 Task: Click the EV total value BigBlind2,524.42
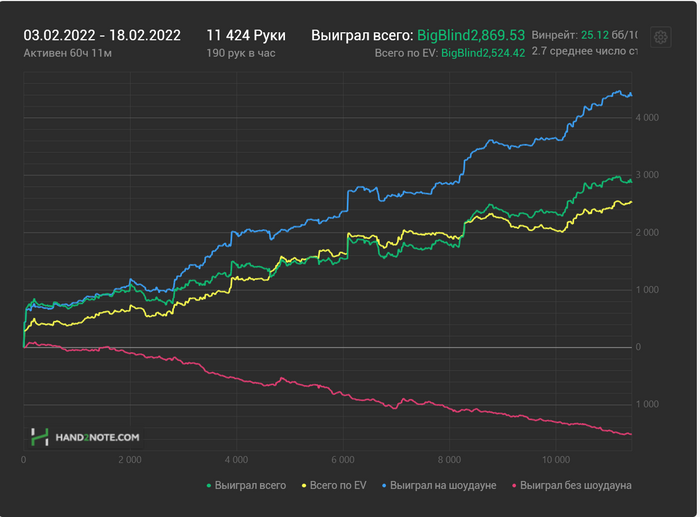point(483,53)
